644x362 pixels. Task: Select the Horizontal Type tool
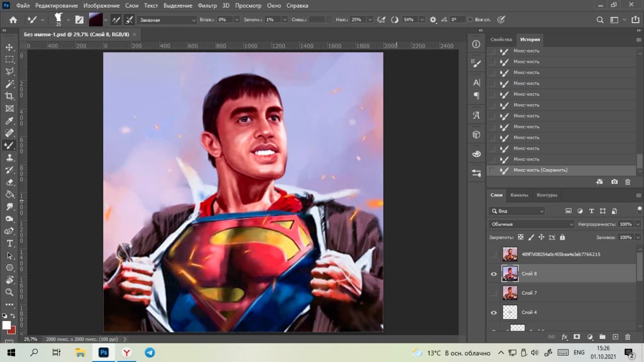[10, 243]
